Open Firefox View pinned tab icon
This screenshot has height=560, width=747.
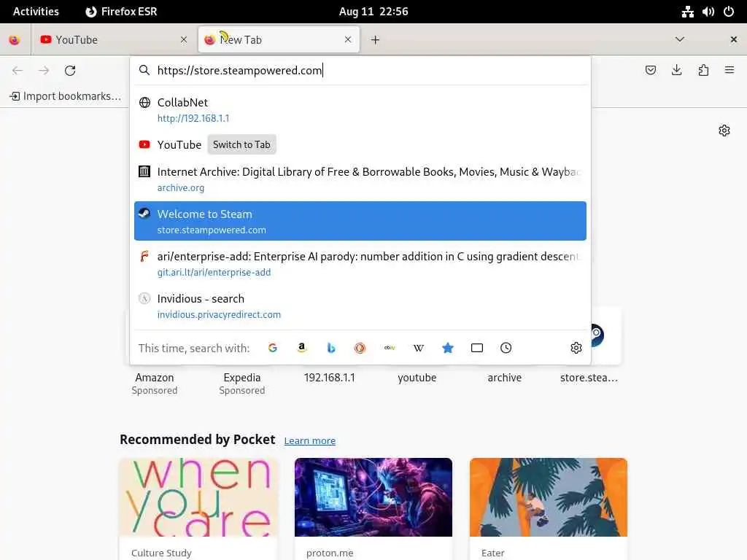[15, 40]
